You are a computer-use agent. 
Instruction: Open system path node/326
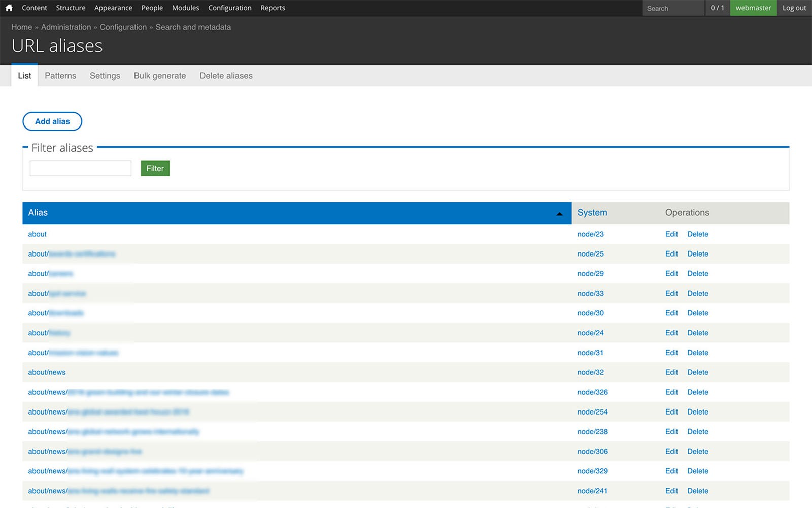coord(592,392)
